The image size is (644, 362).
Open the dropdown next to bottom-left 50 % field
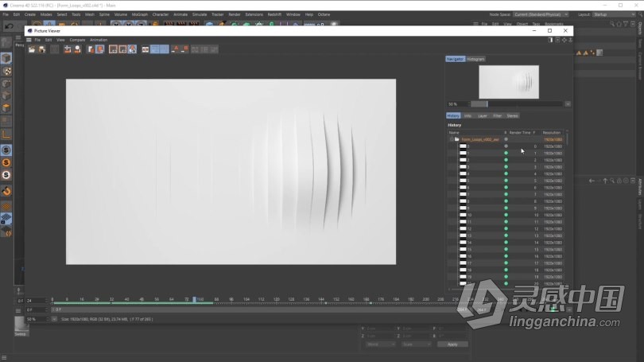point(54,319)
